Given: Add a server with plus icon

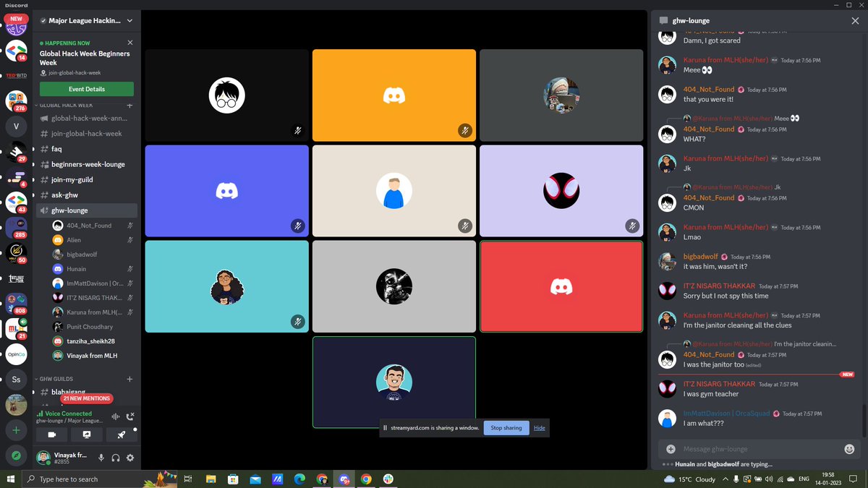Looking at the screenshot, I should click(16, 429).
